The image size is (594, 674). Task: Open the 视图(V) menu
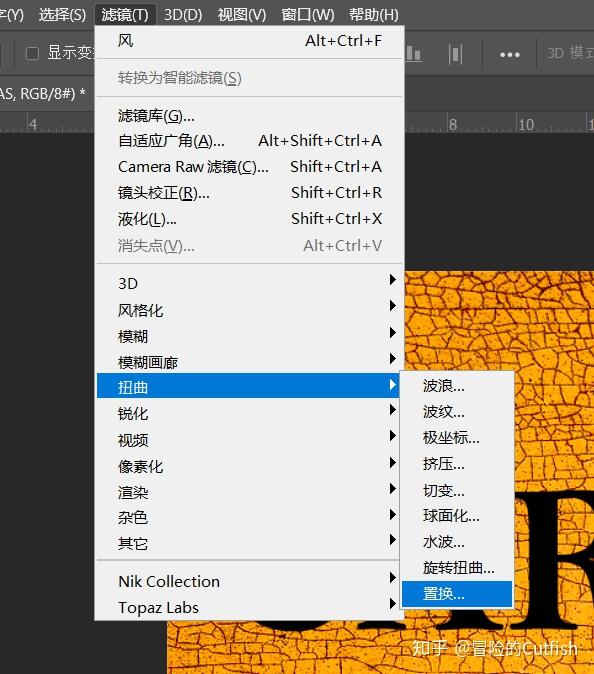point(242,15)
